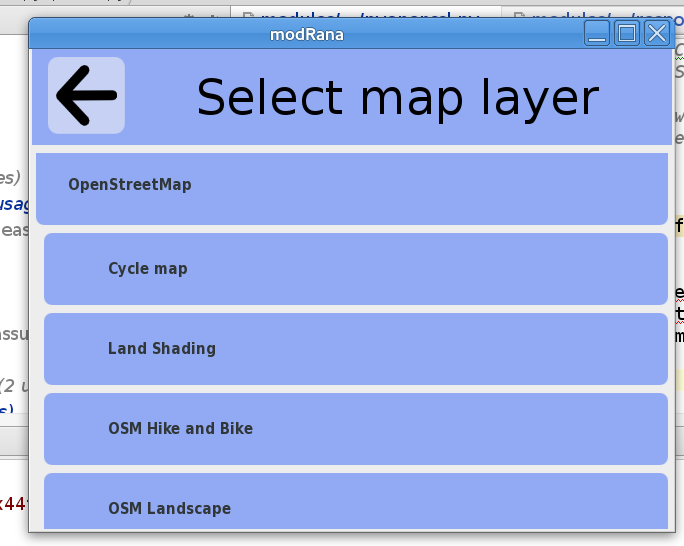
Task: Click the red console text at the bottom left
Action: [x=12, y=503]
